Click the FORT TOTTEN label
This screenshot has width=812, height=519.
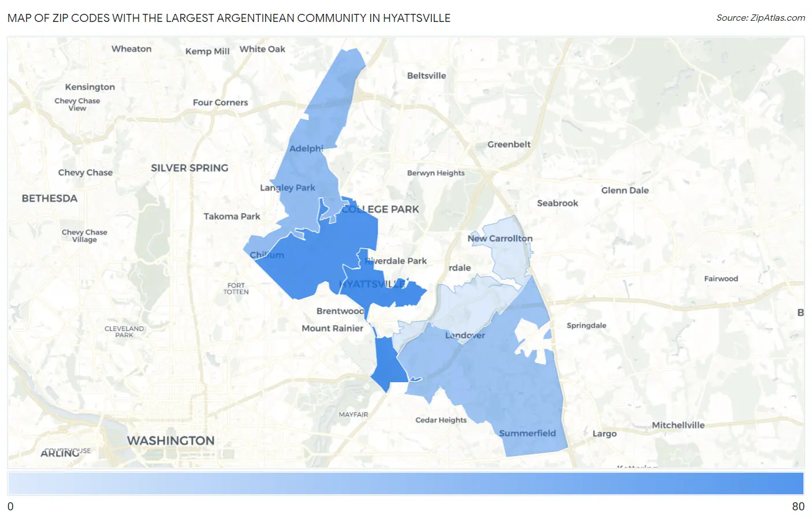pos(236,289)
